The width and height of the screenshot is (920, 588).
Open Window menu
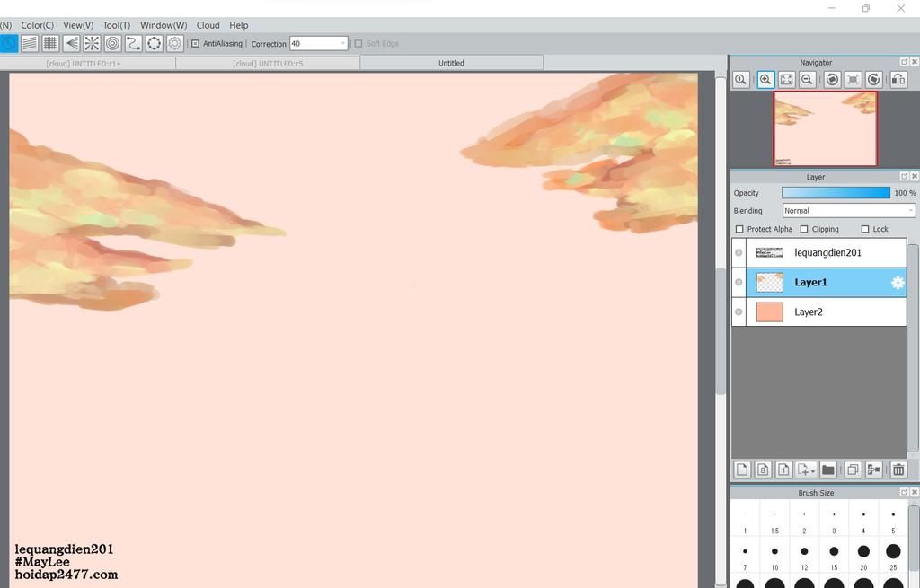(164, 25)
